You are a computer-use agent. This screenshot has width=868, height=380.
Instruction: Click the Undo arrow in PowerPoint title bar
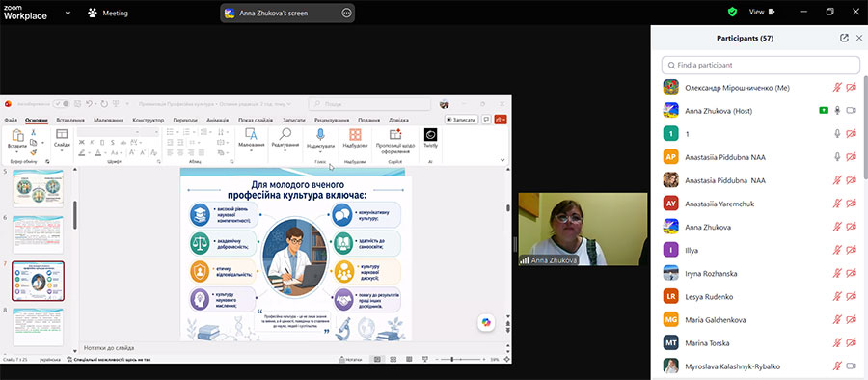[x=89, y=103]
